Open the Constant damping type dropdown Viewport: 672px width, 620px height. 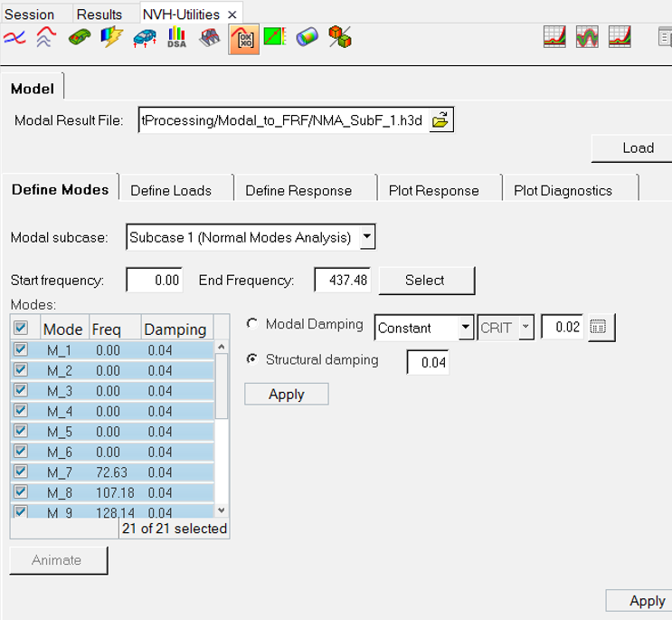[x=466, y=327]
